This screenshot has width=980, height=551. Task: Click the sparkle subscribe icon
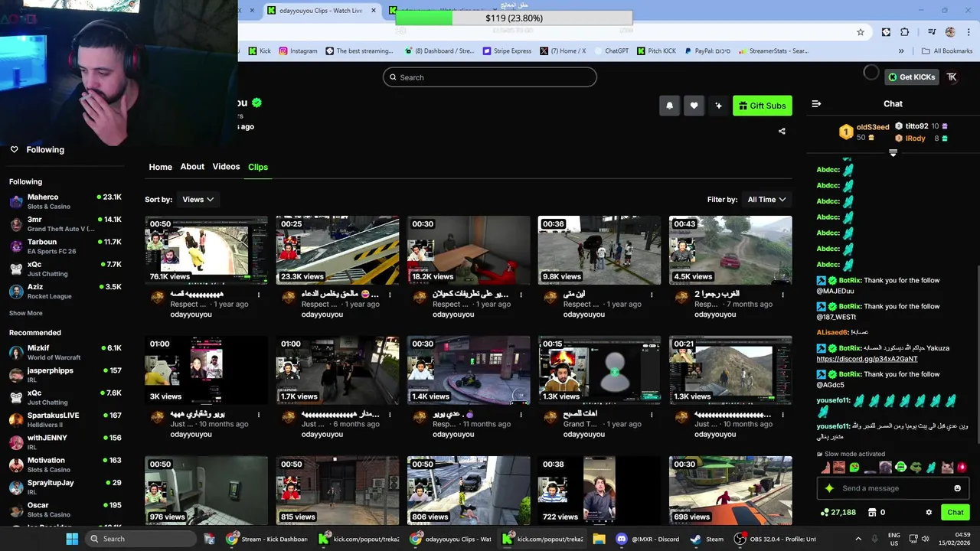tap(718, 106)
